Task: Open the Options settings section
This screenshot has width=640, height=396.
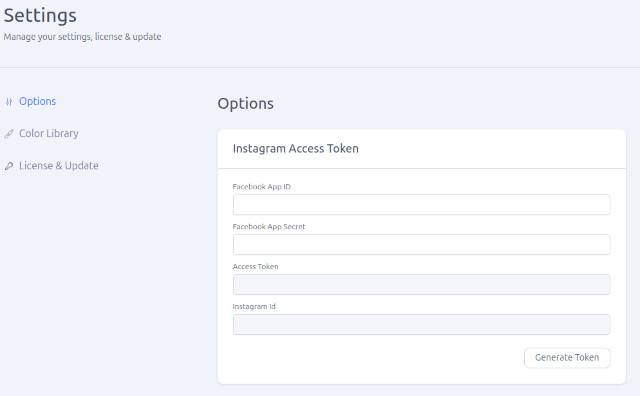Action: pos(38,101)
